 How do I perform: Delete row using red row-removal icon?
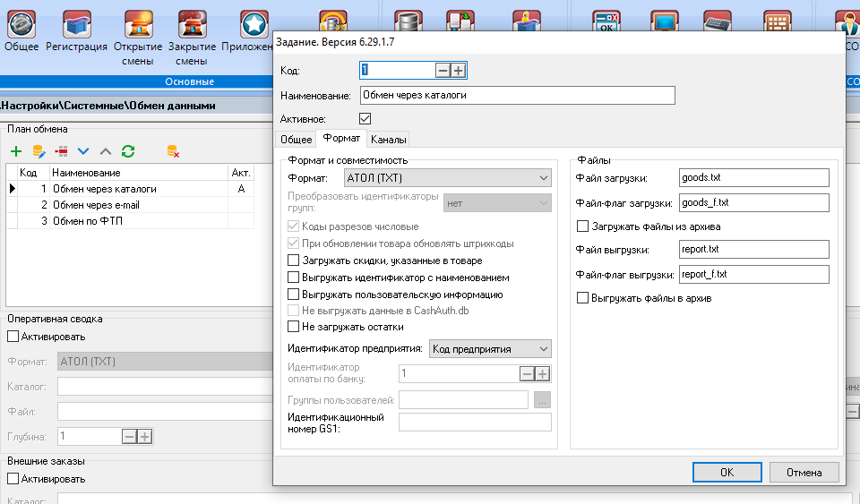[61, 151]
